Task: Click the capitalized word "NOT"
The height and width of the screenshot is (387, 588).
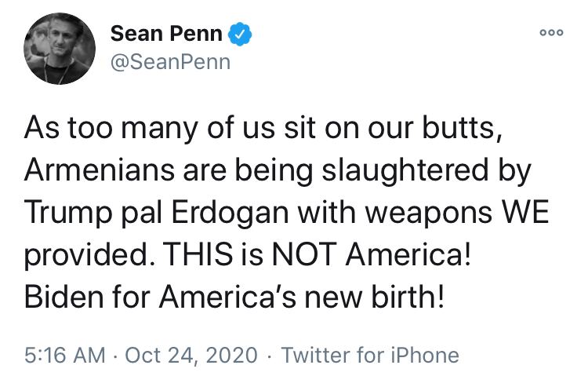Action: pos(305,256)
